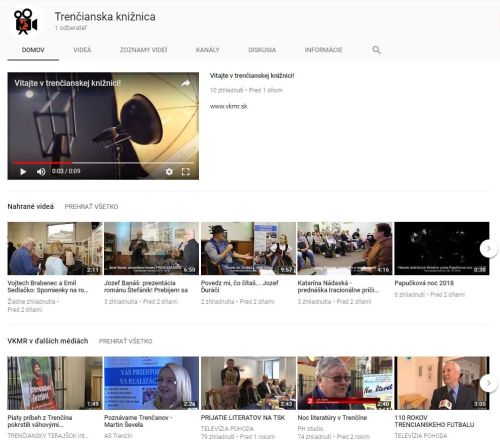Open the Papučková noc 2018 thumbnail
This screenshot has width=500, height=440.
[x=442, y=249]
